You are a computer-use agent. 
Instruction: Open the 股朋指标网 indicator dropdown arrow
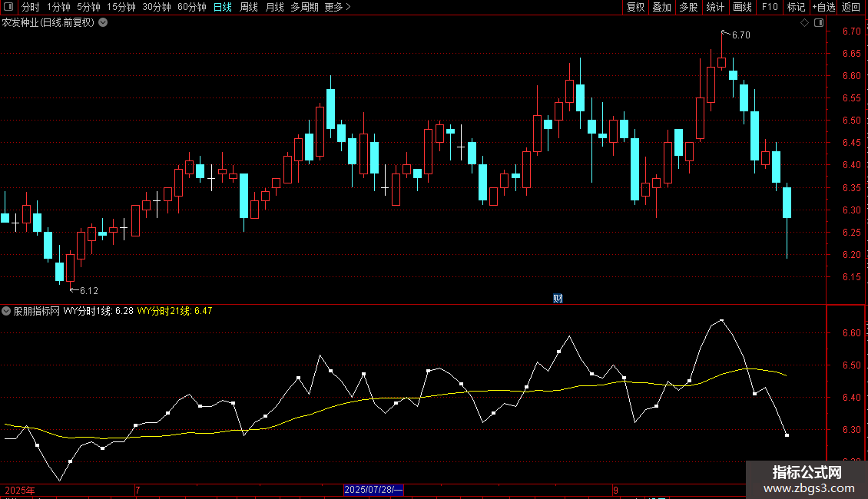click(6, 311)
